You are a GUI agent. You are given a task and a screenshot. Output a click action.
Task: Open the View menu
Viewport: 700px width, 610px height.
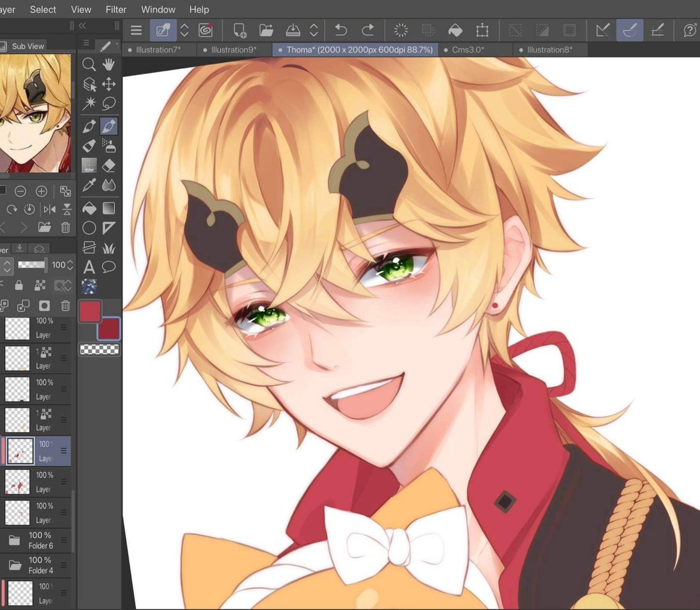(81, 9)
